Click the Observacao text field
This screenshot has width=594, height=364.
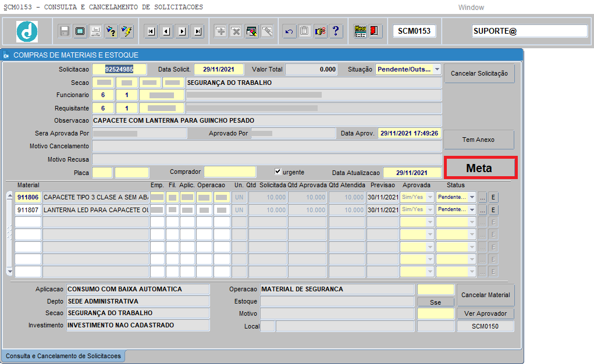[267, 120]
